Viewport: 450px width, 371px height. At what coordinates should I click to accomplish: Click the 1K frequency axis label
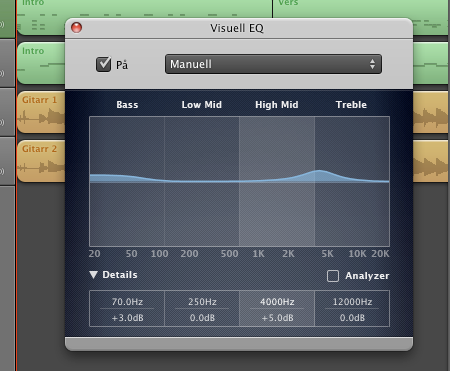point(258,254)
